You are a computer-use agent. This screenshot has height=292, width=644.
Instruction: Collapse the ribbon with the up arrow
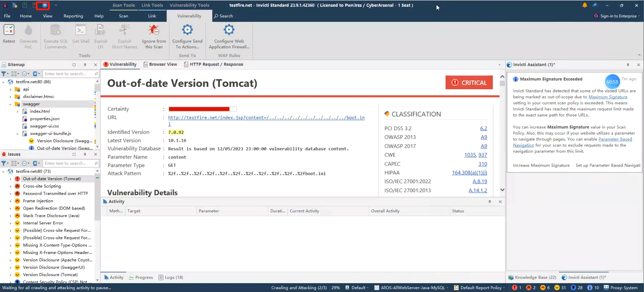[639, 55]
